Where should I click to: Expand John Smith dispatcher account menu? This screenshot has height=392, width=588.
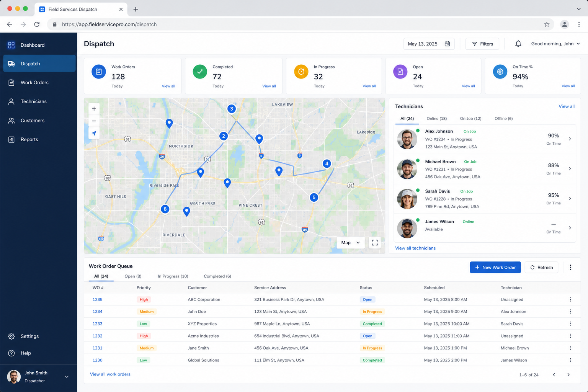[x=67, y=377]
